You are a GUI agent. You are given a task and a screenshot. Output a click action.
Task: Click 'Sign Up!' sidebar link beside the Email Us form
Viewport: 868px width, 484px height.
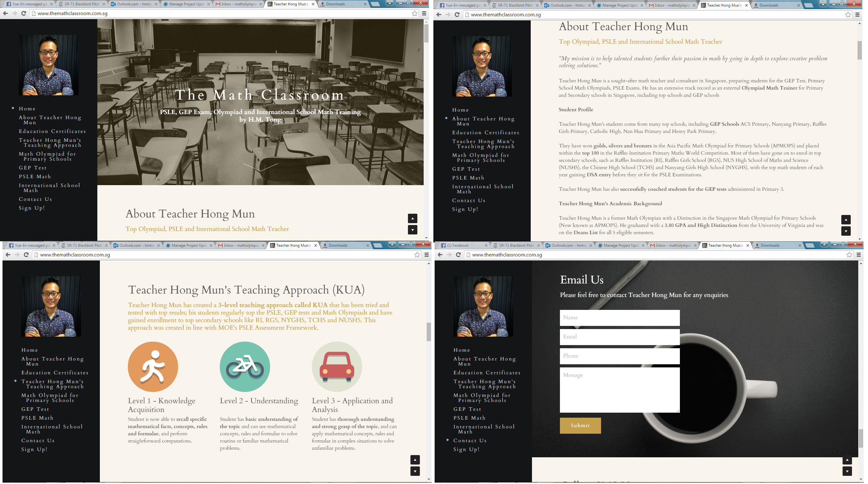[x=466, y=449]
